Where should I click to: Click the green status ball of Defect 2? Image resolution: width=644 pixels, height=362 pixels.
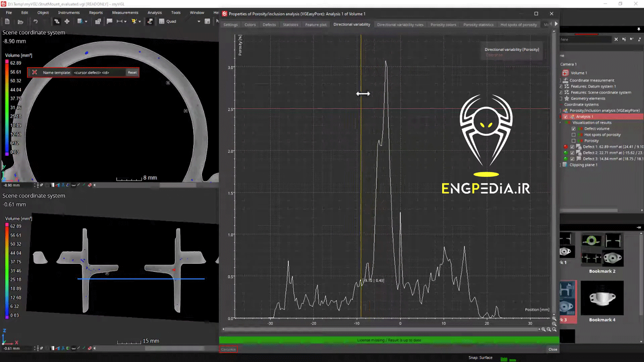[x=565, y=153]
